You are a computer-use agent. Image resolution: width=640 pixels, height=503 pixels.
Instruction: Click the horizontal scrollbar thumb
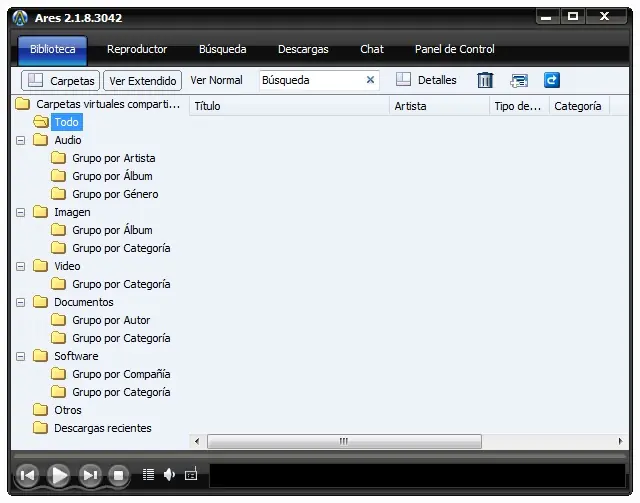[344, 441]
